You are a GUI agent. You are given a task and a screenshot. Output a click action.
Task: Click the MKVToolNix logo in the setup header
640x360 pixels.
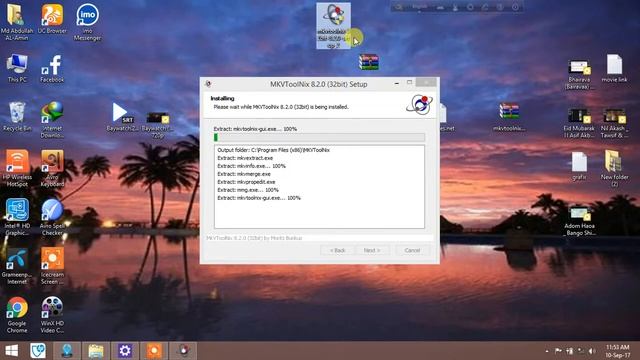point(420,104)
